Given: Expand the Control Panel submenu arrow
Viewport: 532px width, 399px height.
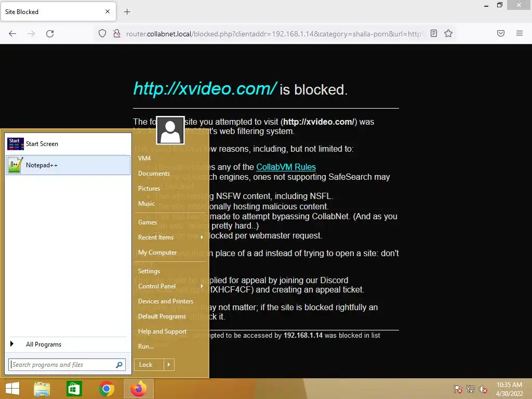Looking at the screenshot, I should (x=202, y=286).
